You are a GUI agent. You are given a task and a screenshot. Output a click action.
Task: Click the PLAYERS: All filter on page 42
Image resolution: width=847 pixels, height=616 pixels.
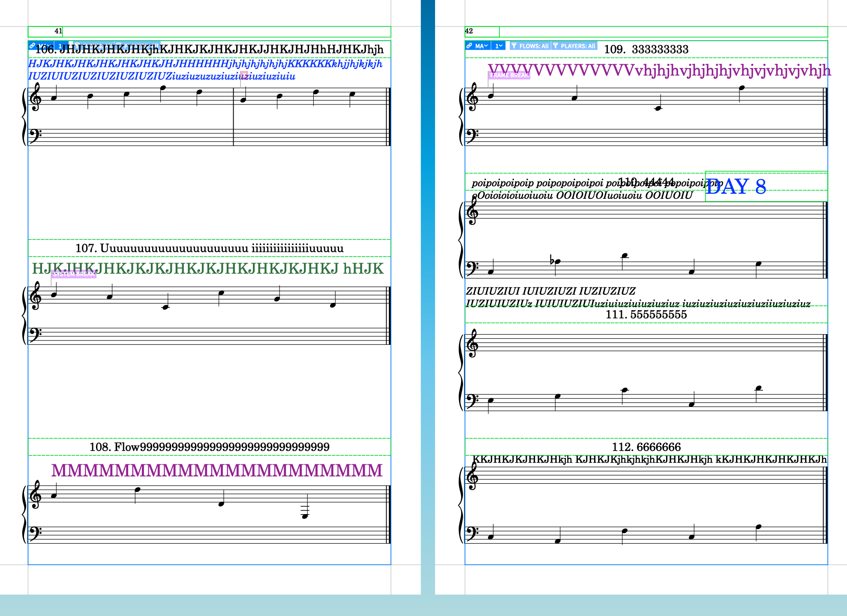click(x=574, y=46)
